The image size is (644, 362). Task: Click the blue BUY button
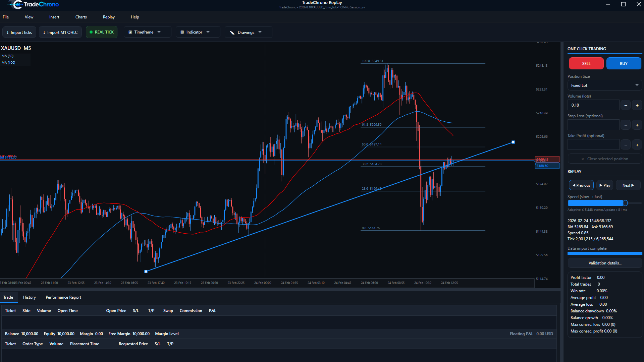(624, 63)
